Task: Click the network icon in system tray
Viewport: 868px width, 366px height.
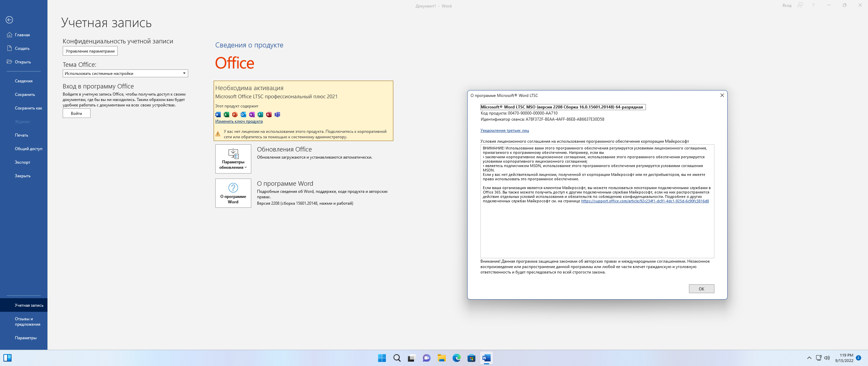Action: click(818, 358)
